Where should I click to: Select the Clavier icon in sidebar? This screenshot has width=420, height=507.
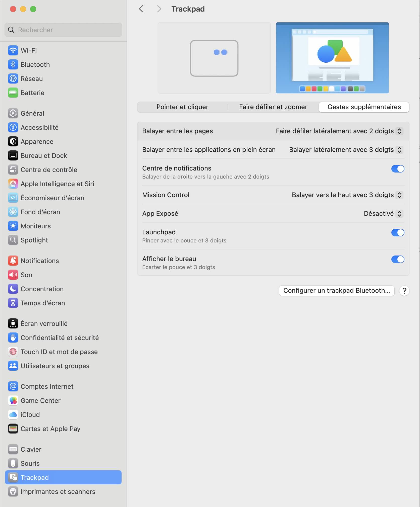(13, 449)
